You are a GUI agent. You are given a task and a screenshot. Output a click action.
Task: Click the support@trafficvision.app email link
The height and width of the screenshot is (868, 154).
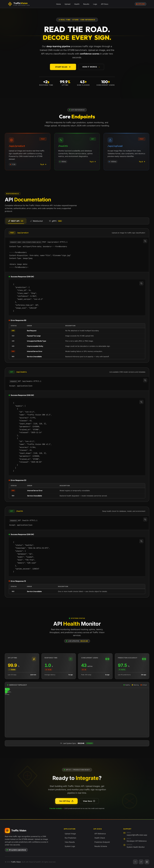pyautogui.click(x=137, y=835)
